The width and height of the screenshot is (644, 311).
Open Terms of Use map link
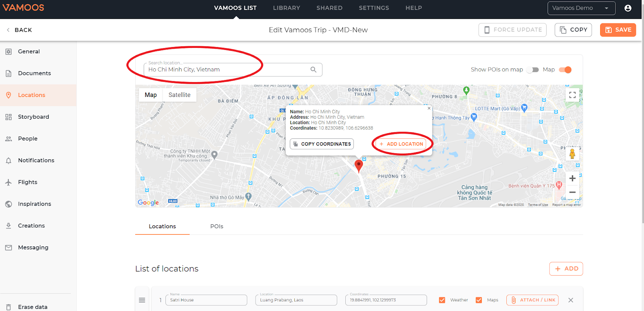tap(538, 205)
